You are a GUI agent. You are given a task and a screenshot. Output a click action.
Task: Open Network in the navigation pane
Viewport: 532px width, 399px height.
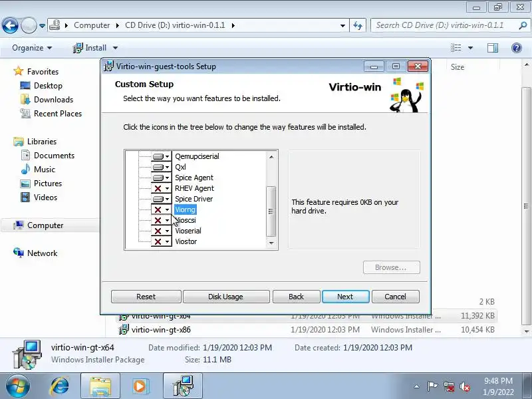[42, 253]
